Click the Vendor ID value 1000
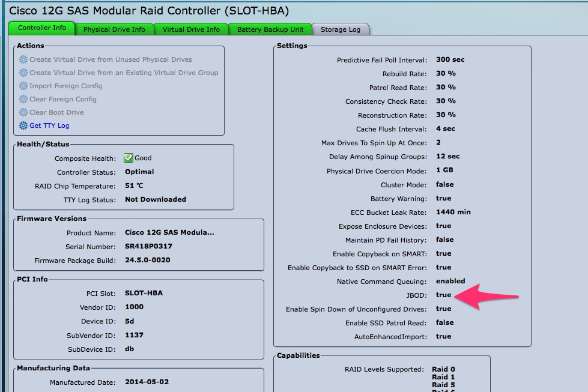 point(135,307)
